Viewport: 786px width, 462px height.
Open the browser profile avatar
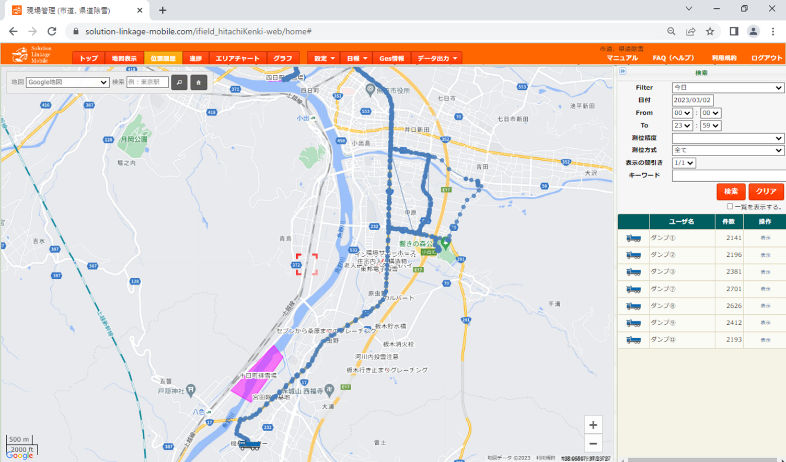pyautogui.click(x=753, y=31)
